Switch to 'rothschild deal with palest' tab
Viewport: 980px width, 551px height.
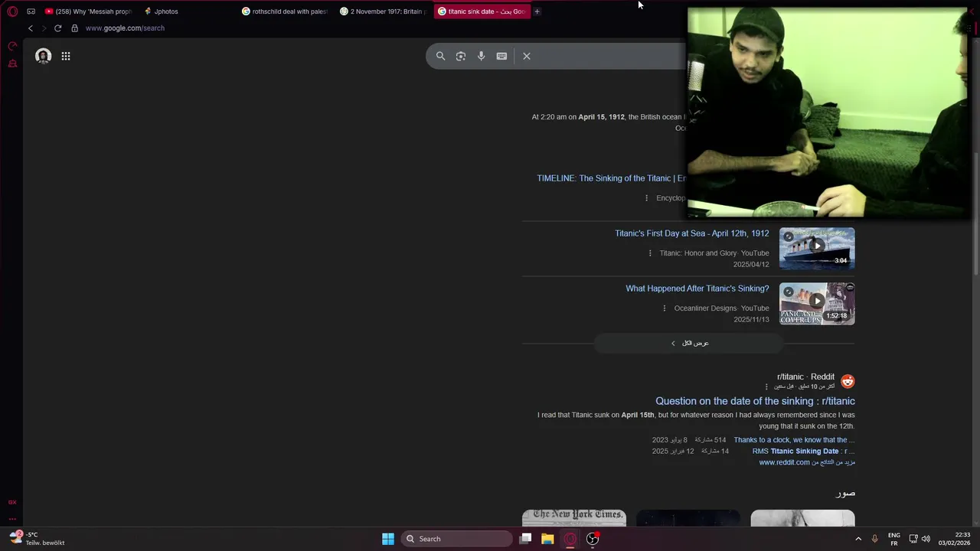click(285, 11)
